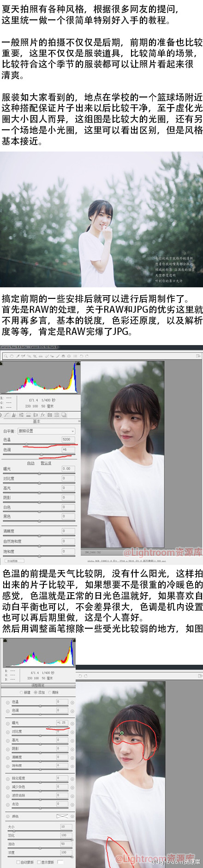203x868 pixels.
Task: Toggle shadow clipping warning above first histogram
Action: [x=1, y=363]
